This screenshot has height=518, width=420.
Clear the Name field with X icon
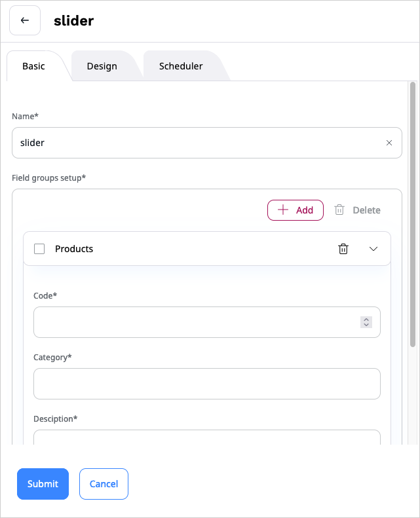pos(389,143)
